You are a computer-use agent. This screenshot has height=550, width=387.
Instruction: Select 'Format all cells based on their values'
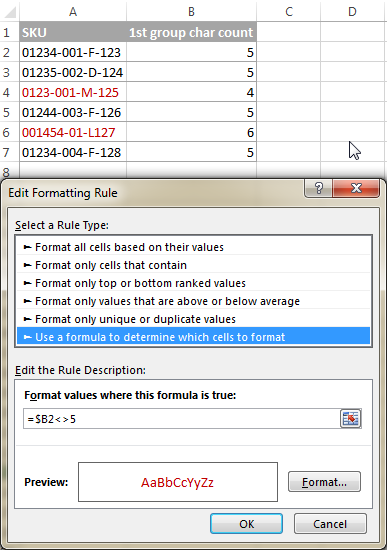193,247
